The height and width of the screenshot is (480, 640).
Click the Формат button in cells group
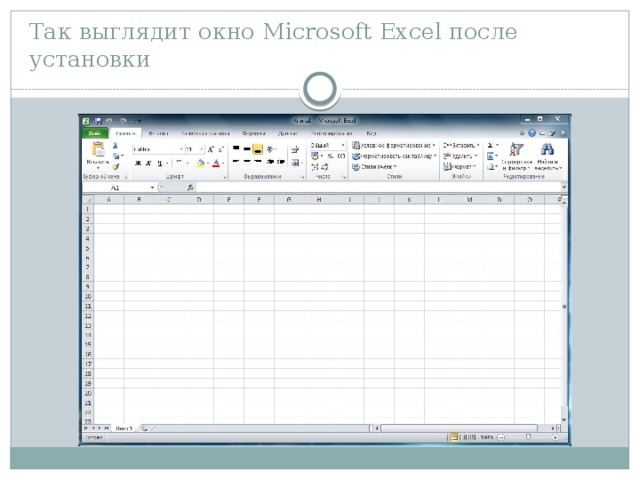click(460, 167)
